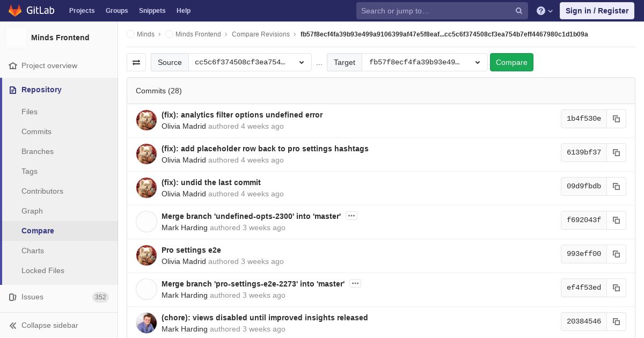Open Olivia Madrid avatar on analytics filter commit

pos(147,120)
